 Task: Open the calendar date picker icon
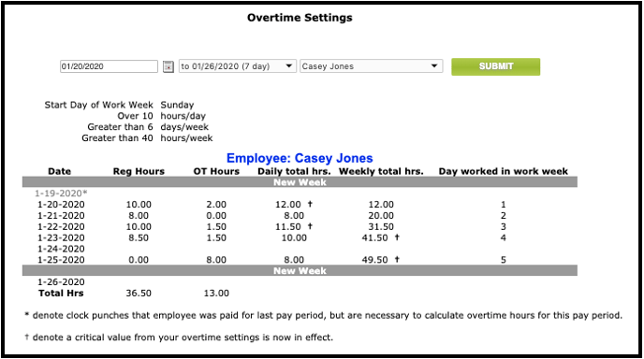[x=168, y=66]
